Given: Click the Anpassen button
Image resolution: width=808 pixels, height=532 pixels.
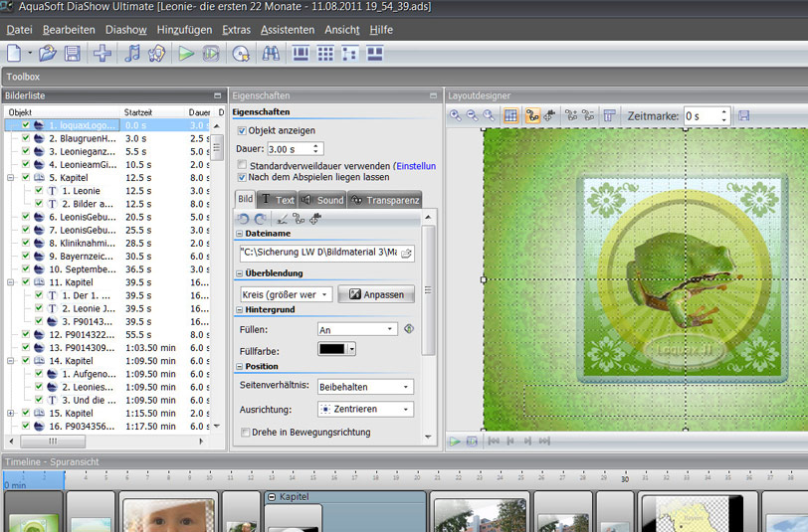Looking at the screenshot, I should (376, 294).
